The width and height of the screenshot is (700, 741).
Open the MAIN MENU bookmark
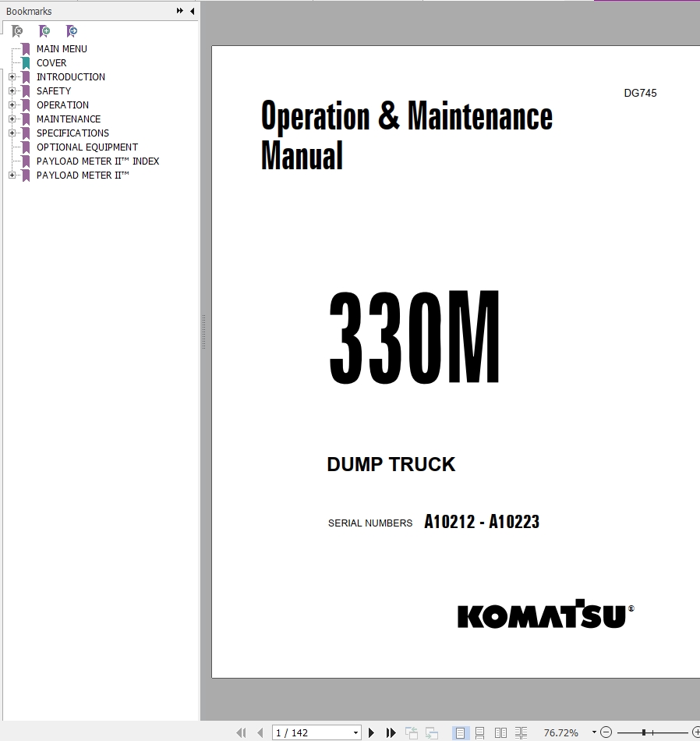coord(62,48)
